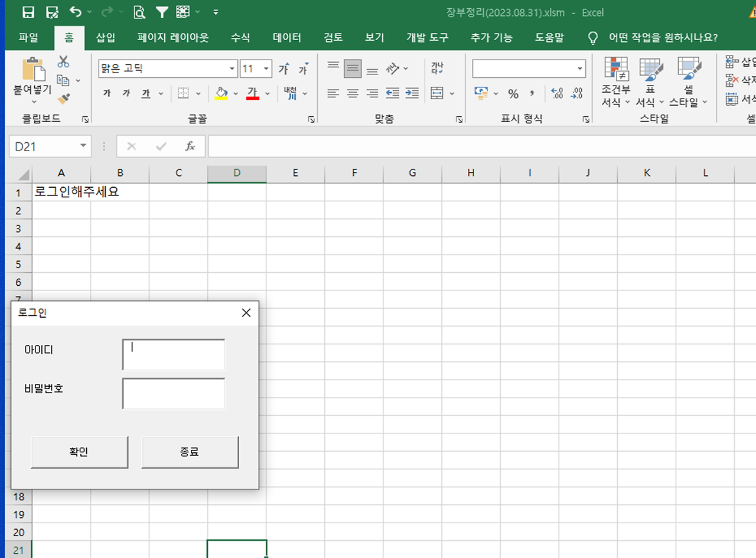Click 종료 button in login dialog
Image resolution: width=756 pixels, height=558 pixels.
pos(190,452)
